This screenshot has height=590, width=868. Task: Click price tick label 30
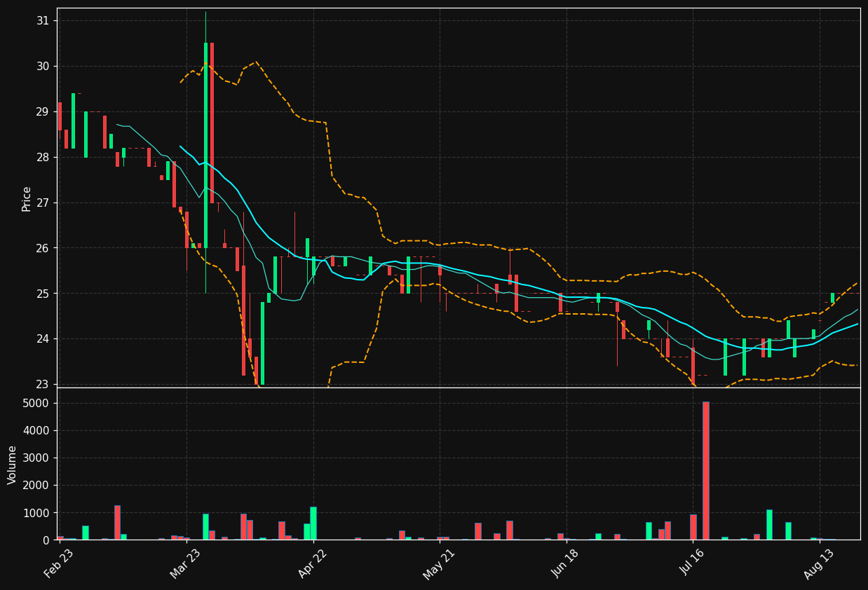43,67
